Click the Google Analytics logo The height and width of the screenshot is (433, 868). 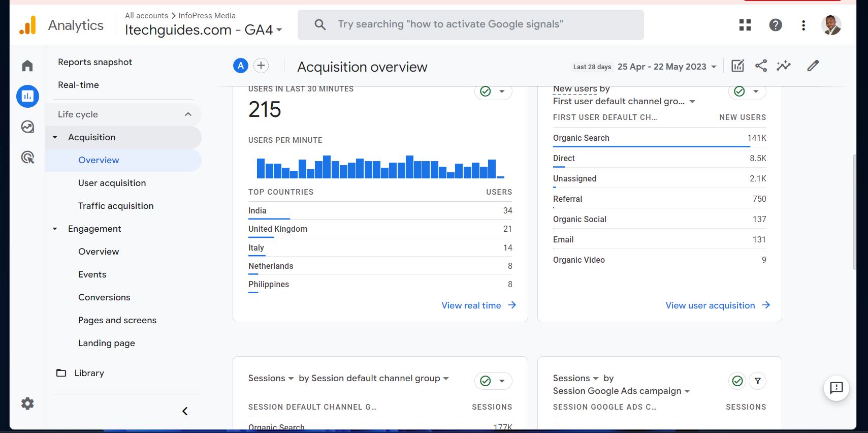pos(28,25)
